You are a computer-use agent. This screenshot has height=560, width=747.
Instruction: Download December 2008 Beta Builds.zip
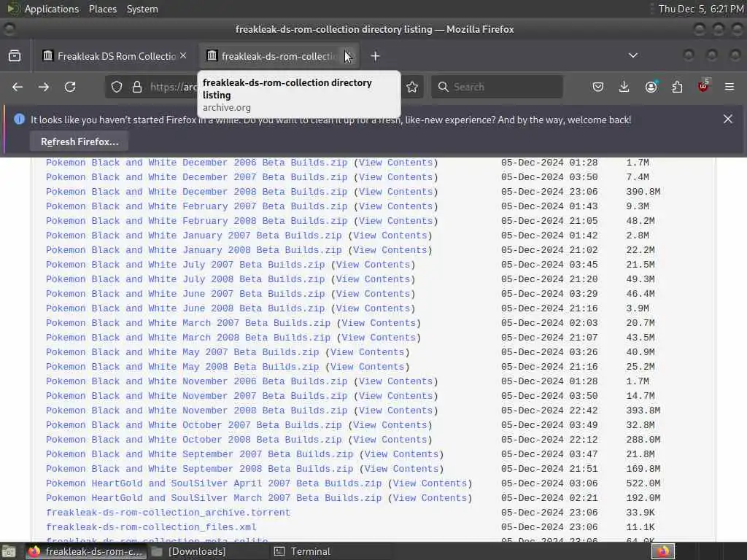(x=196, y=192)
